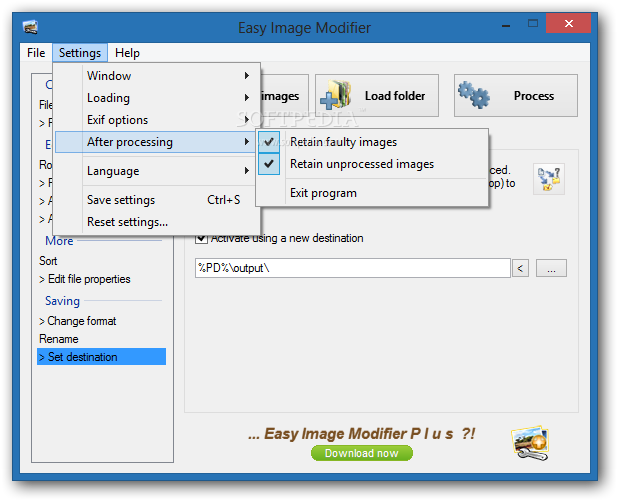Click the "<" button beside the path field

pyautogui.click(x=520, y=268)
